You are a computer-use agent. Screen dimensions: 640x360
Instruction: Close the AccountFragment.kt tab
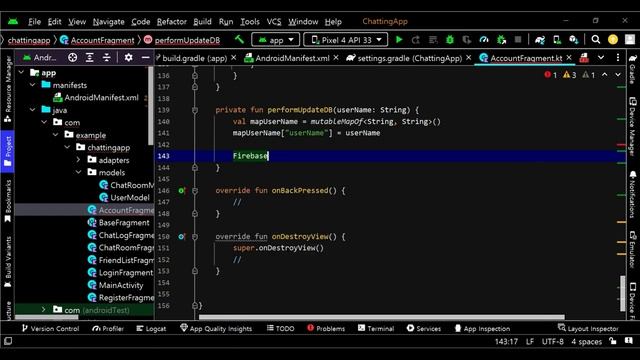coord(569,58)
